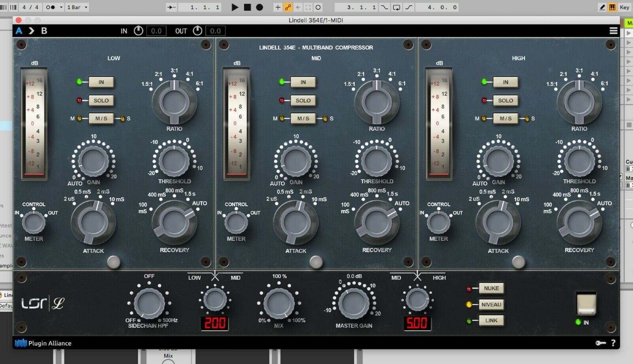This screenshot has height=364, width=633.
Task: Click the MID band THRESHOLD knob
Action: point(377,161)
